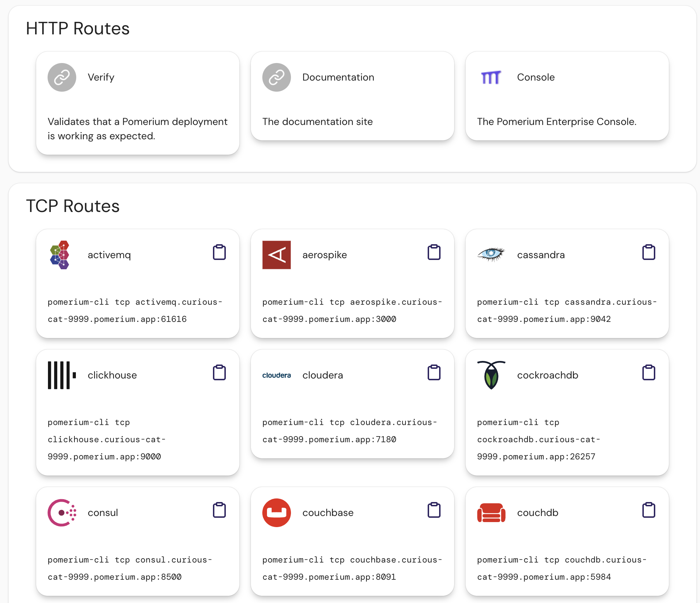Click the aerospike logo icon
Screen dimensions: 700x603
coord(276,255)
